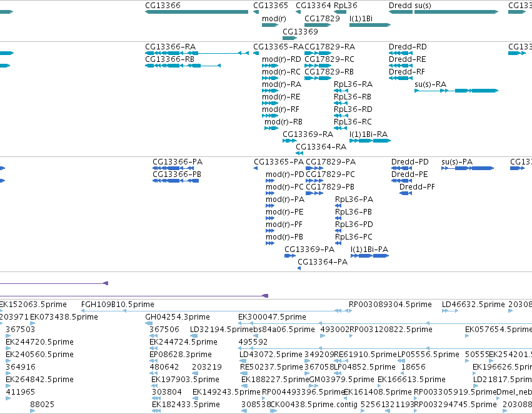Image resolution: width=532 pixels, height=414 pixels.
Task: Click the Dredd gene label
Action: click(x=399, y=6)
